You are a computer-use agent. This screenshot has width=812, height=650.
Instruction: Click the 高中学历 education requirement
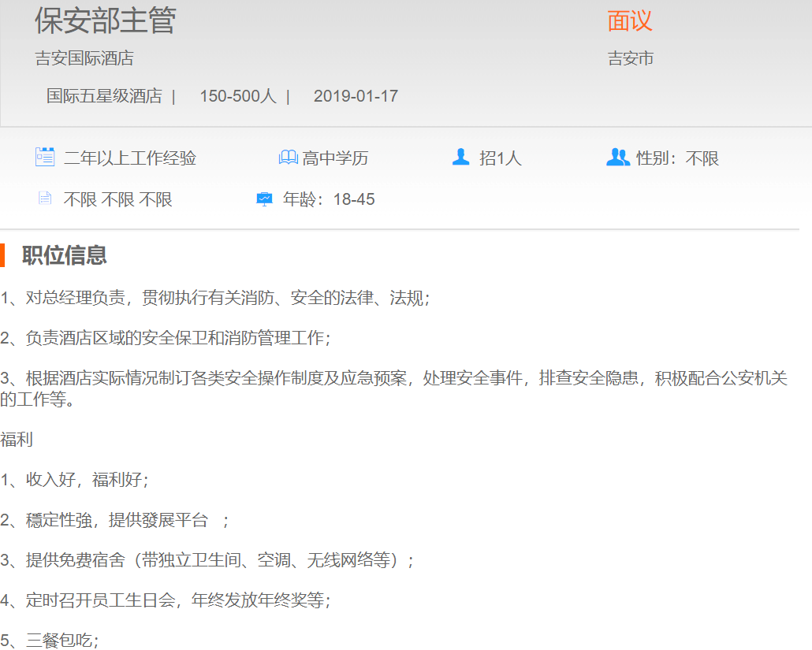335,158
